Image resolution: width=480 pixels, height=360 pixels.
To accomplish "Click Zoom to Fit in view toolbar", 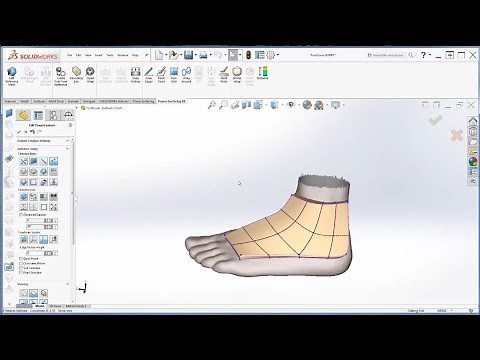I will coord(211,105).
